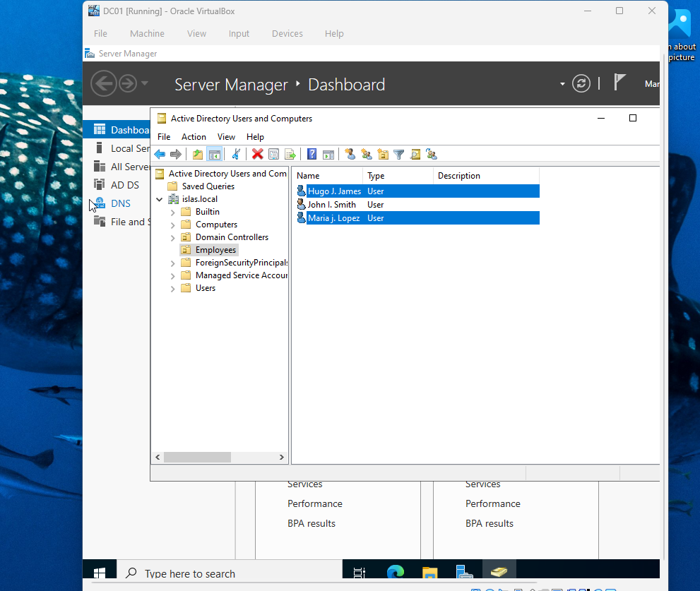This screenshot has height=591, width=700.
Task: Open the Action menu
Action: [194, 137]
